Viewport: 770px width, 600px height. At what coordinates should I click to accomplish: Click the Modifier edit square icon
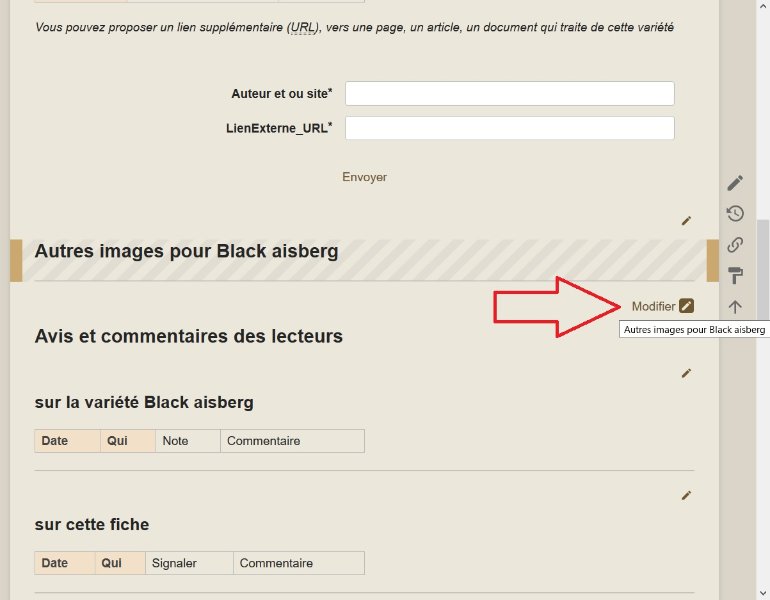(687, 306)
